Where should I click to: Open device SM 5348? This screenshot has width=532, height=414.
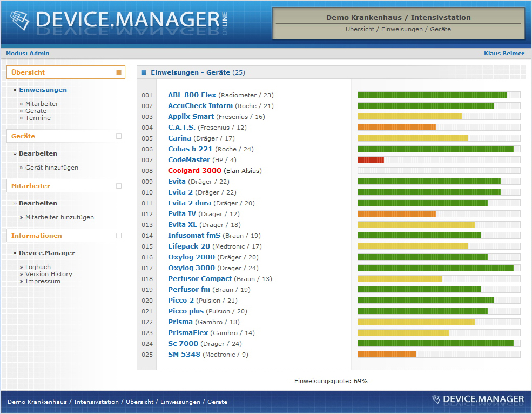(184, 355)
